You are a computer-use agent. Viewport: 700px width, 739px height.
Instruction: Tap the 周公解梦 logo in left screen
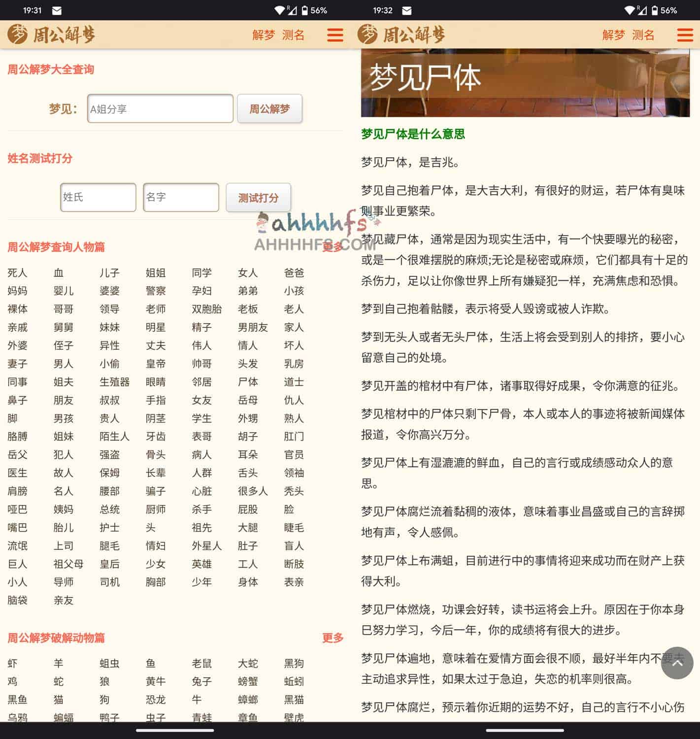(x=51, y=34)
